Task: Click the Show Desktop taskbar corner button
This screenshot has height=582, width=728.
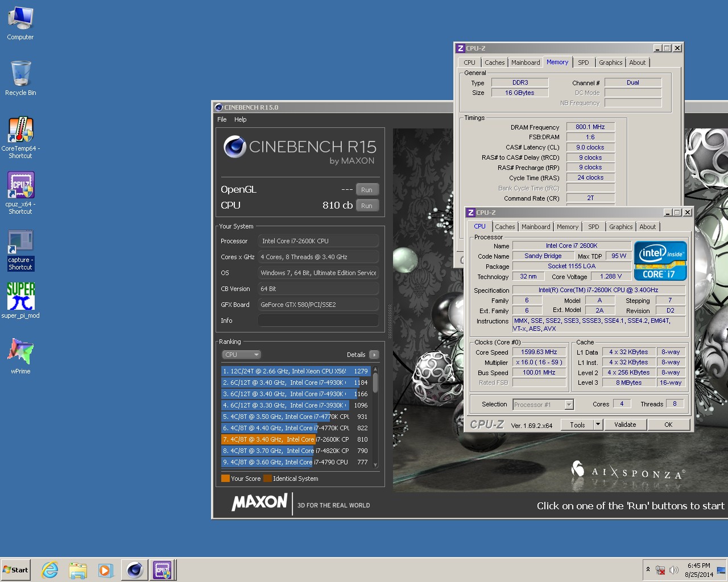Action: (x=722, y=569)
